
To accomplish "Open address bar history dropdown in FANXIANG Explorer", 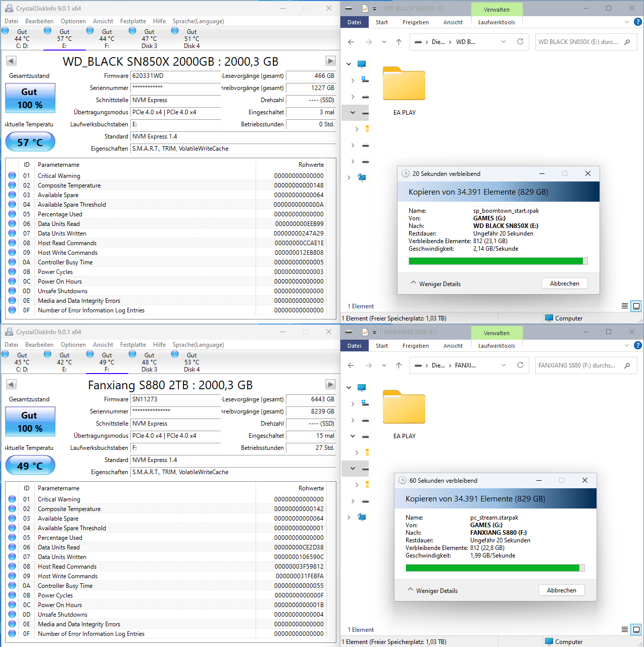I will pos(504,365).
